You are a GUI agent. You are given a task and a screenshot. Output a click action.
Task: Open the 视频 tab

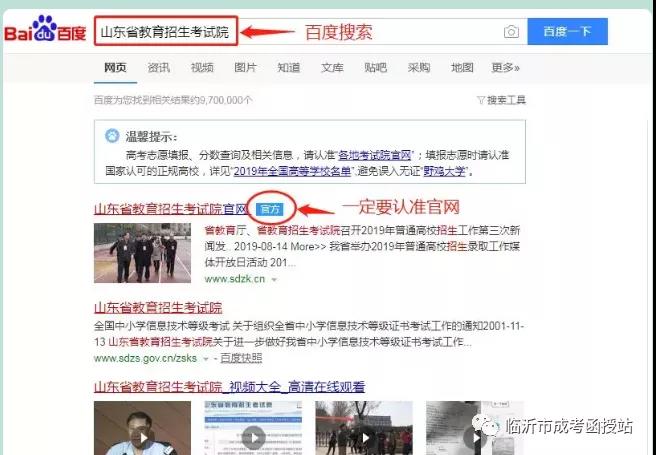click(x=202, y=67)
